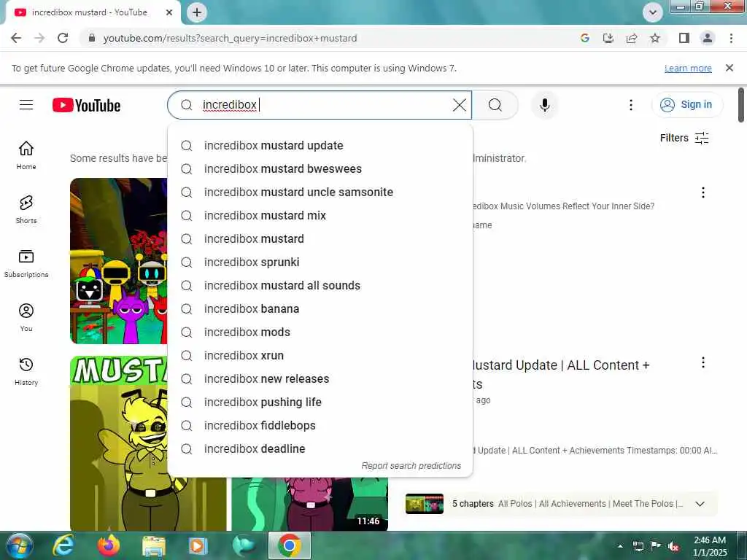Select suggestion 'incredibox new releases'
747x560 pixels.
coord(320,378)
